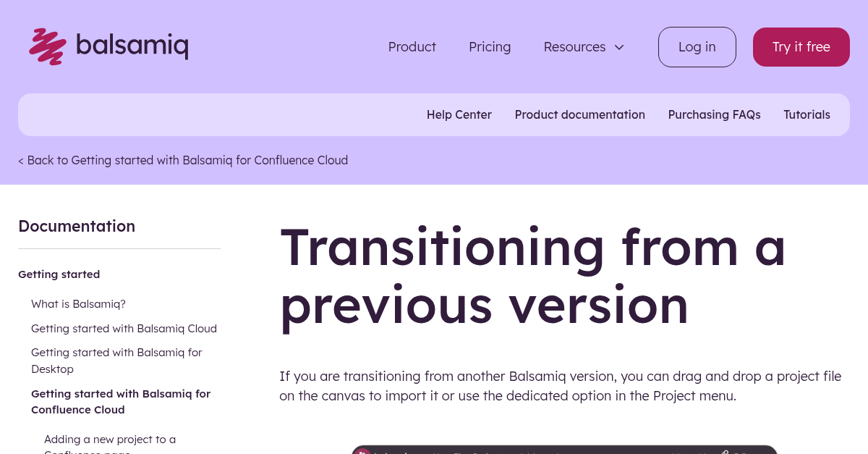The image size is (868, 454).
Task: Open 'Getting started with Balsamiq for Desktop'
Action: [x=116, y=361]
